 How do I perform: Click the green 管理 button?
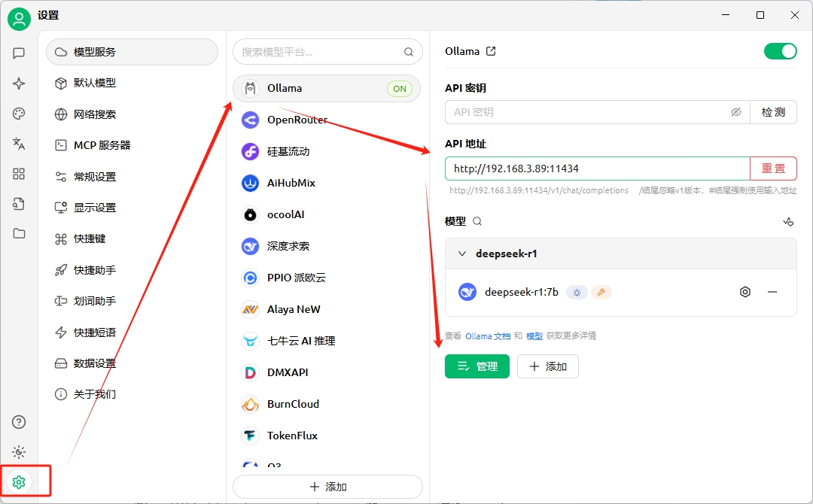pyautogui.click(x=477, y=366)
